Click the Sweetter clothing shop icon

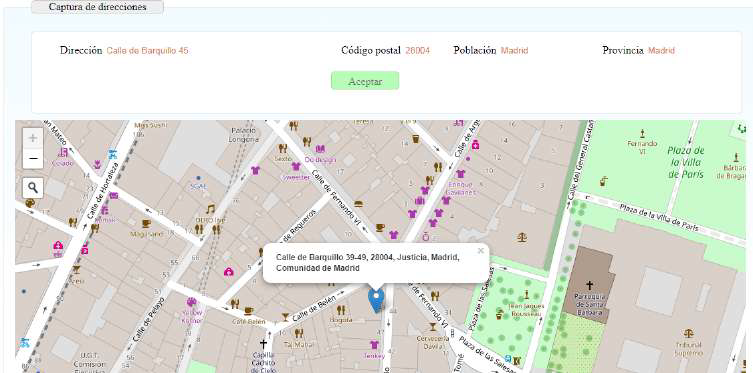coord(296,167)
